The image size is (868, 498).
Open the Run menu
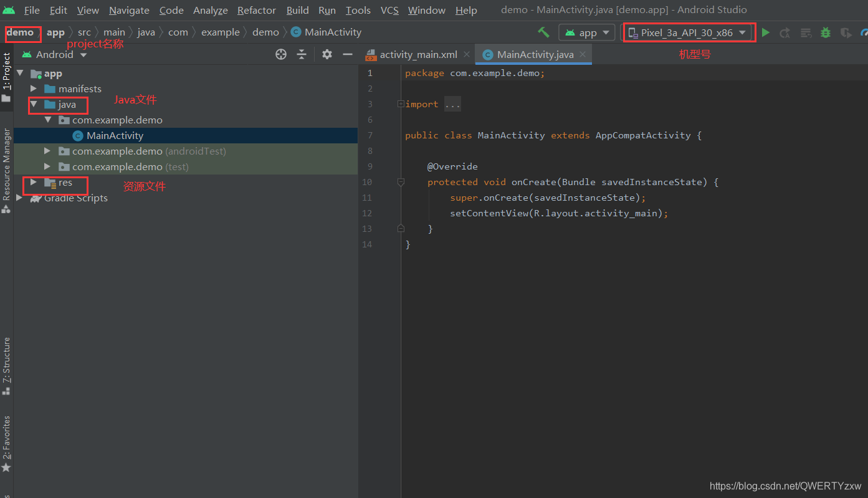[x=327, y=10]
